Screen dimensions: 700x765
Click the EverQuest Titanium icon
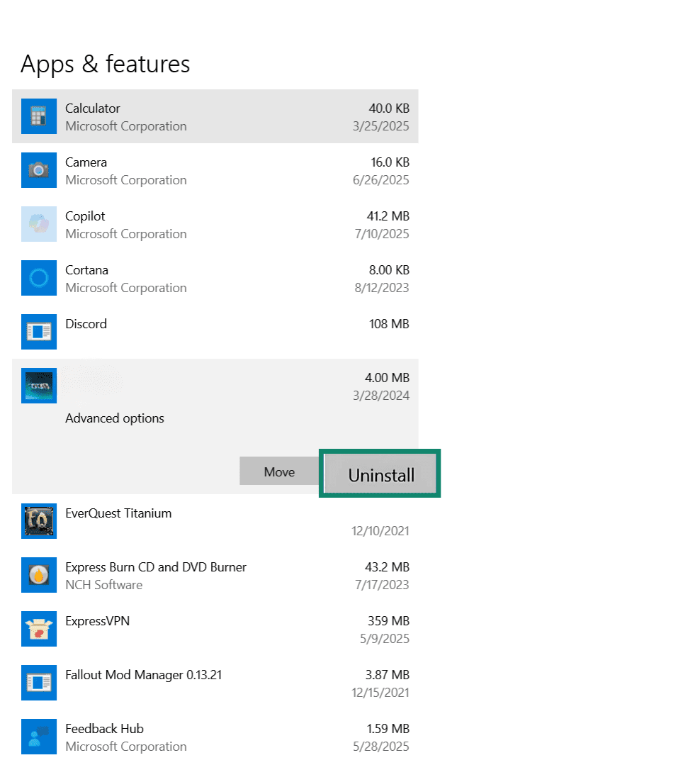point(38,521)
